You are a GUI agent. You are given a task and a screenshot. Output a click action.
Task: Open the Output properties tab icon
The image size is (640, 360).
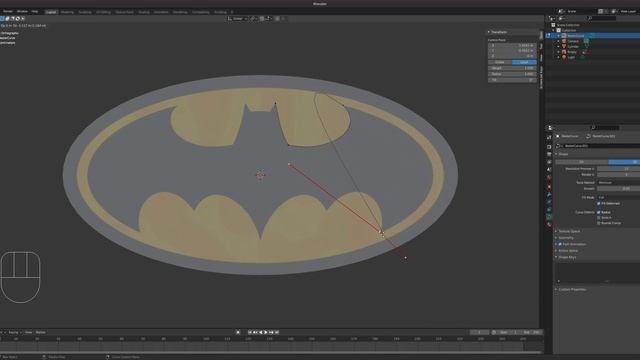[x=549, y=154]
